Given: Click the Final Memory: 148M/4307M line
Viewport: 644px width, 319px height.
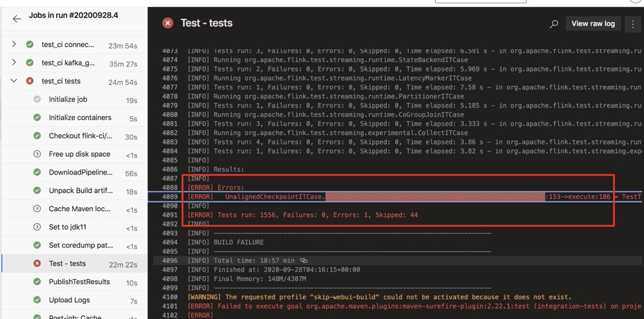Looking at the screenshot, I should pyautogui.click(x=246, y=279).
